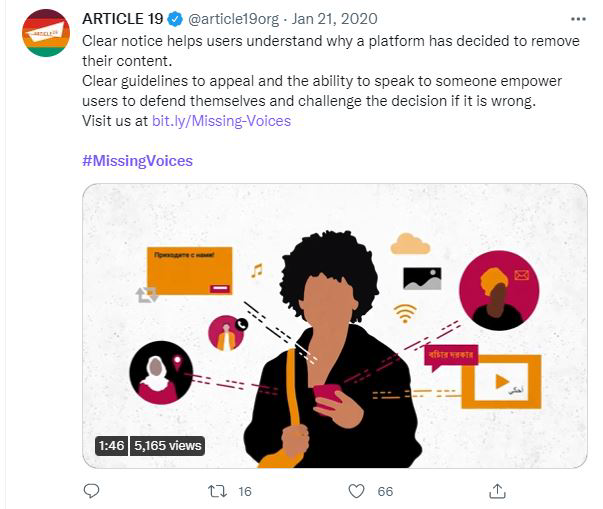Open the bit.ly/Missing-Voices link

(x=222, y=120)
